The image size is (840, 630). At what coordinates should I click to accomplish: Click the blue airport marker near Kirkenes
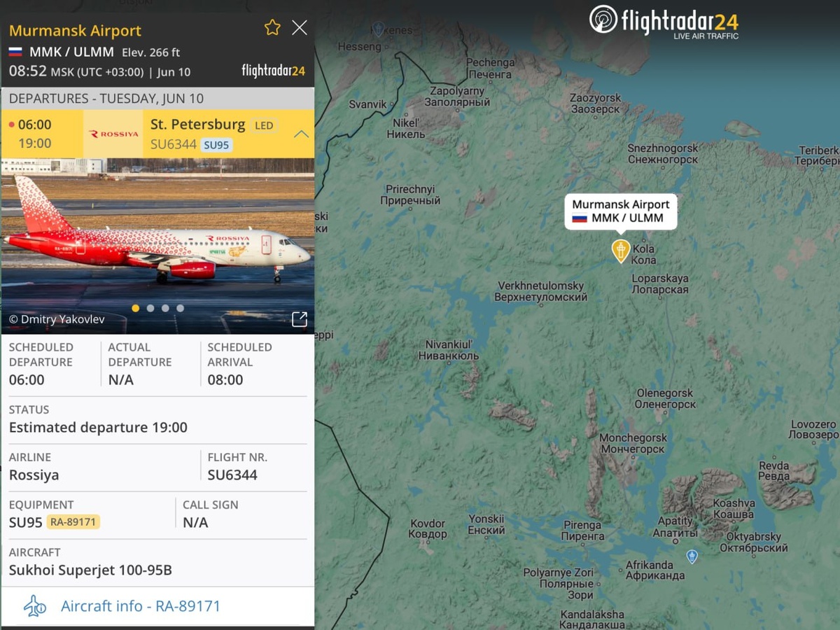(x=378, y=29)
